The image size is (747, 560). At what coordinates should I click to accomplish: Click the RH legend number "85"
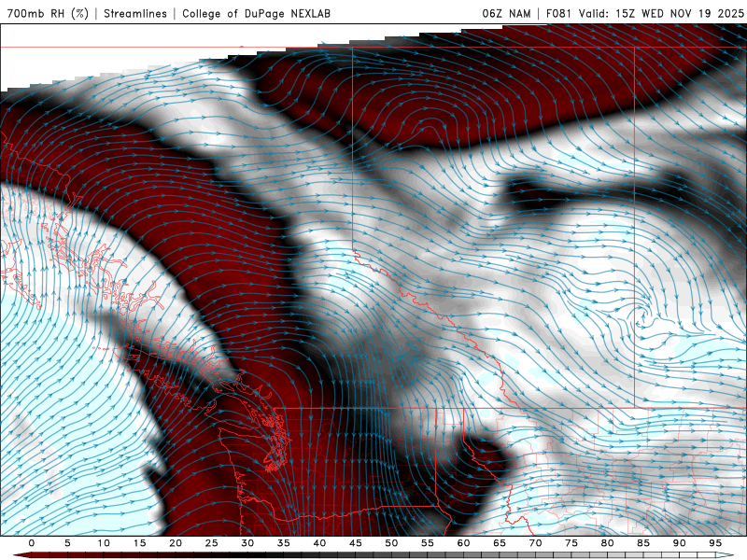click(643, 543)
